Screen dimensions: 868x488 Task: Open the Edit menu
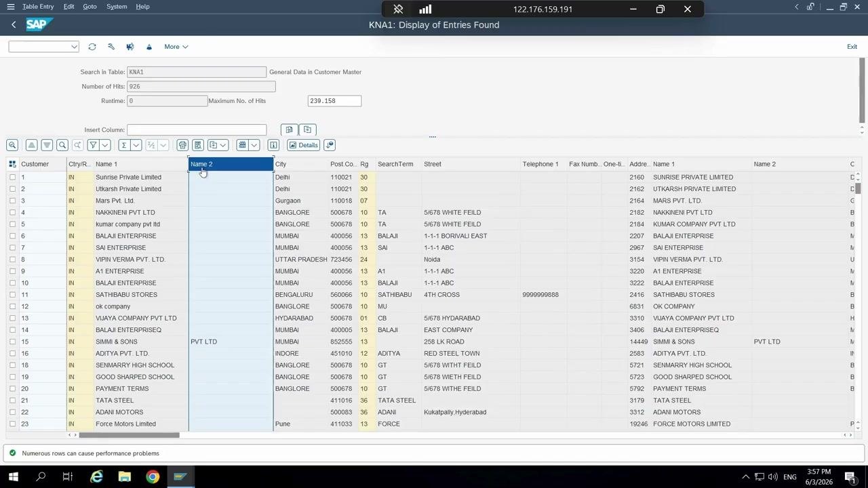pos(68,7)
